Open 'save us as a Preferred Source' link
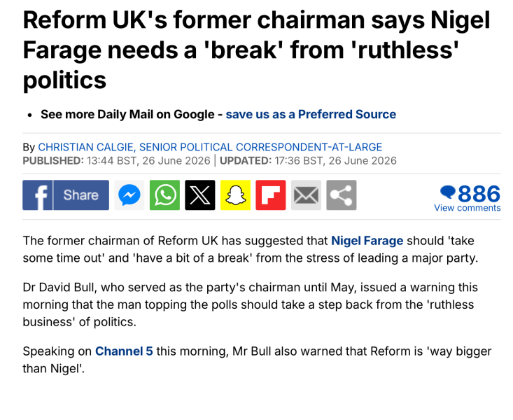This screenshot has width=513, height=420. tap(311, 114)
